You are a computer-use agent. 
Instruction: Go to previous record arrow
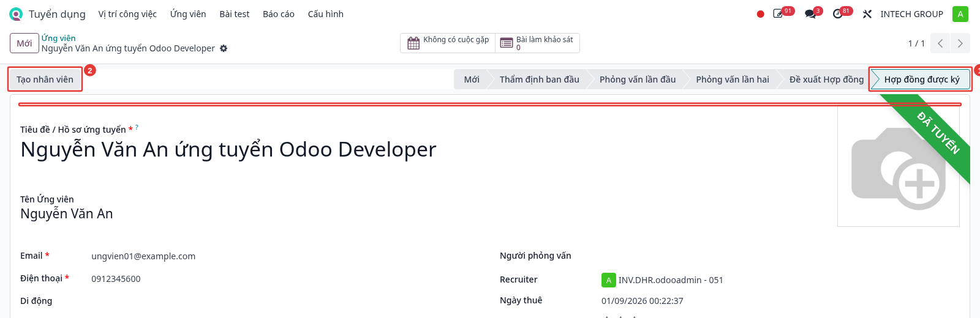click(x=940, y=43)
